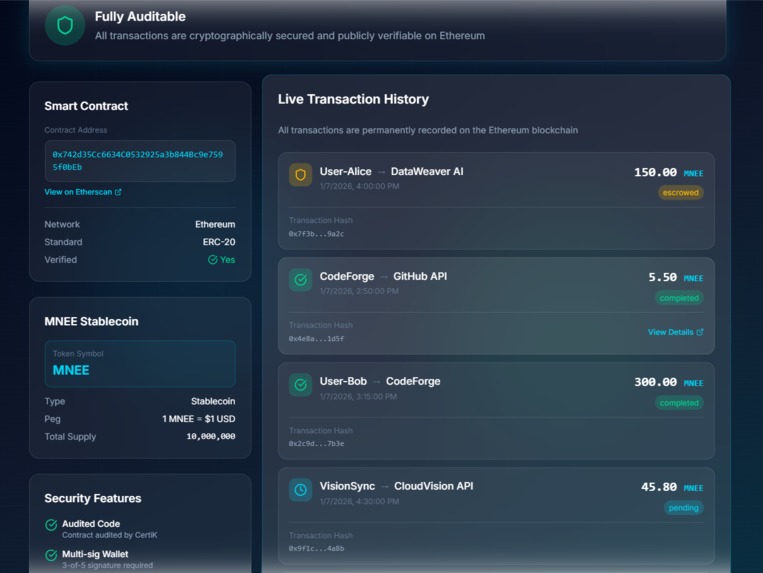Click the 150.00 MNEE amount

click(669, 173)
